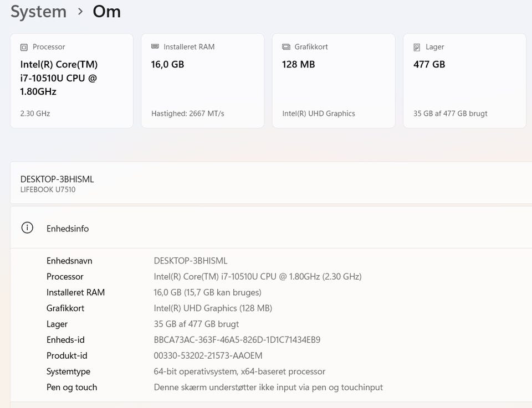Click the bold Intel Core i7-10510U name in the Processor card
This screenshot has height=408, width=532.
click(59, 78)
